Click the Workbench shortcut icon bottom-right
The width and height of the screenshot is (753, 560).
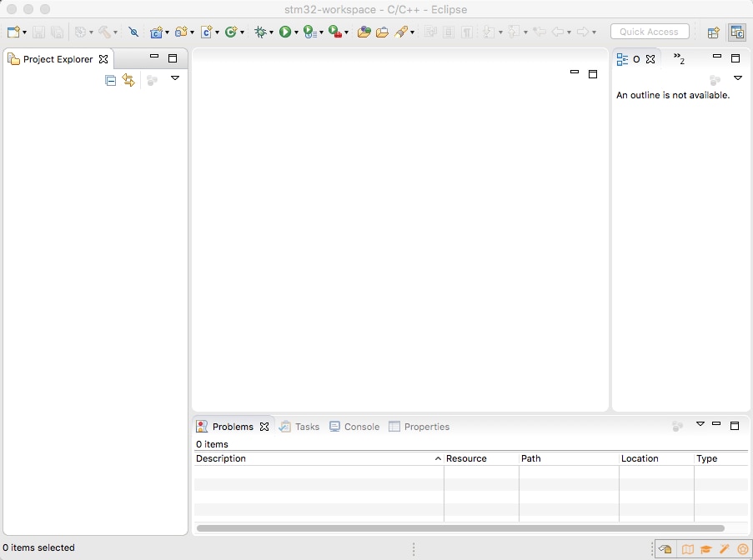tap(665, 548)
